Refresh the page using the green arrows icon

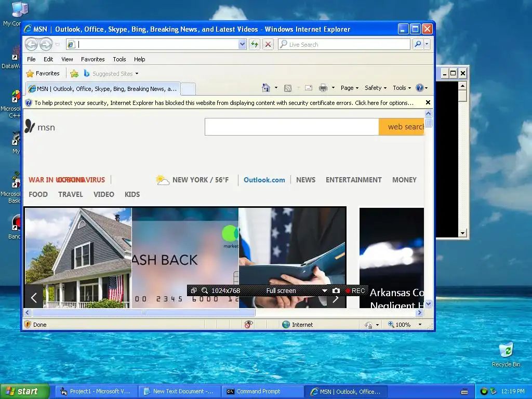coord(255,44)
